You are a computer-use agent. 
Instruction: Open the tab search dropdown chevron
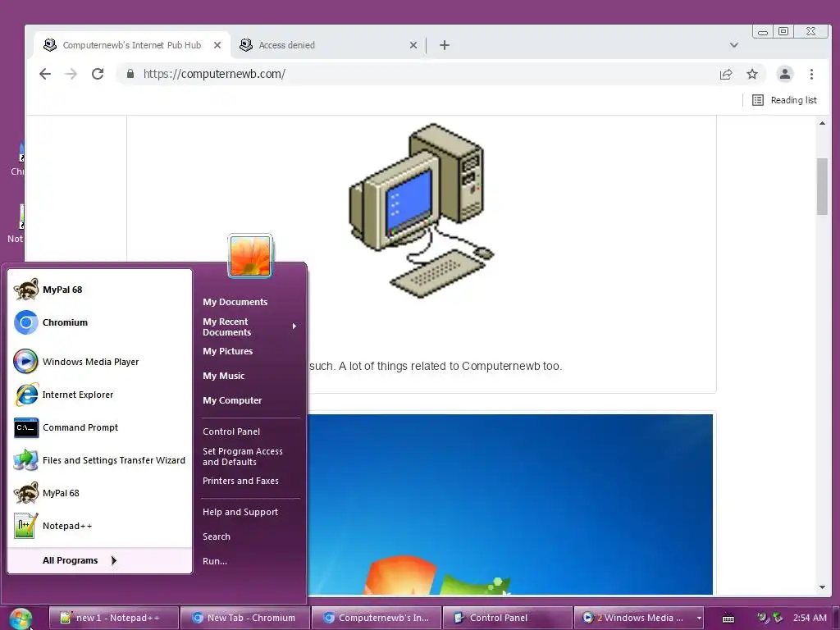(734, 45)
